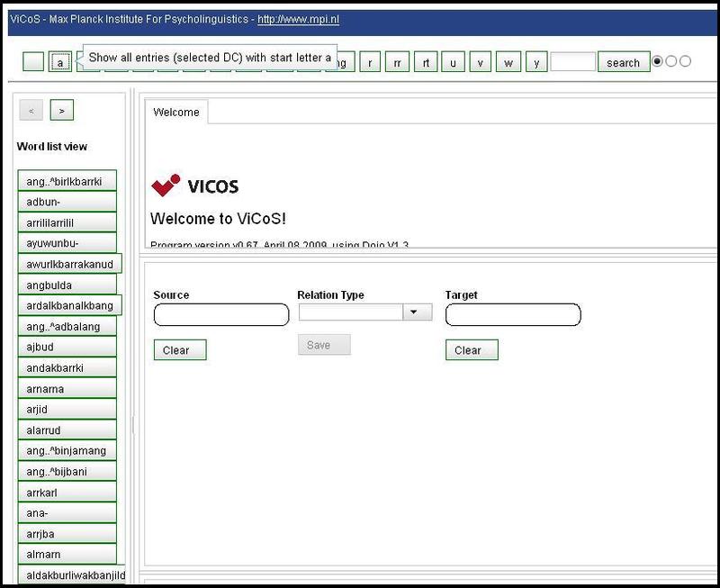
Task: Select word ang..^adbalang
Action: tap(67, 326)
